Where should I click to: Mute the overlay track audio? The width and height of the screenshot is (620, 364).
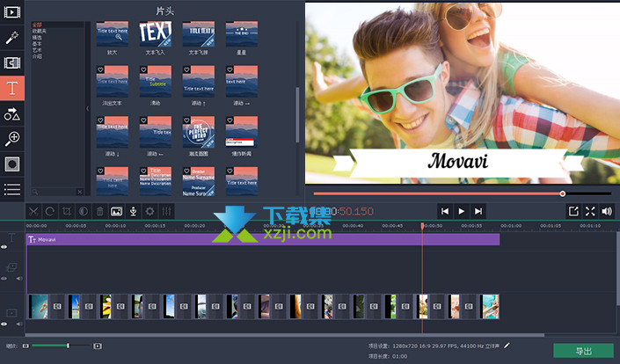click(19, 279)
